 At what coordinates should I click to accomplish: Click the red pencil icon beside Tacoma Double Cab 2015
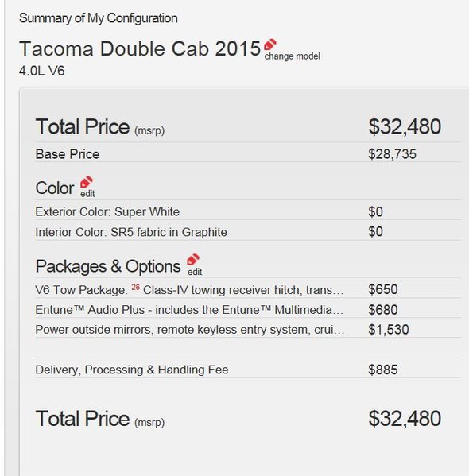270,45
